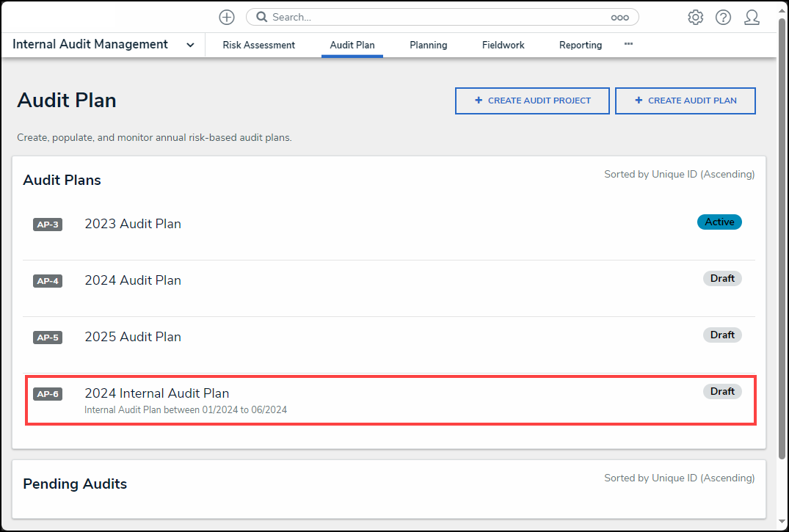Click the AP-3 ID badge

click(x=48, y=225)
